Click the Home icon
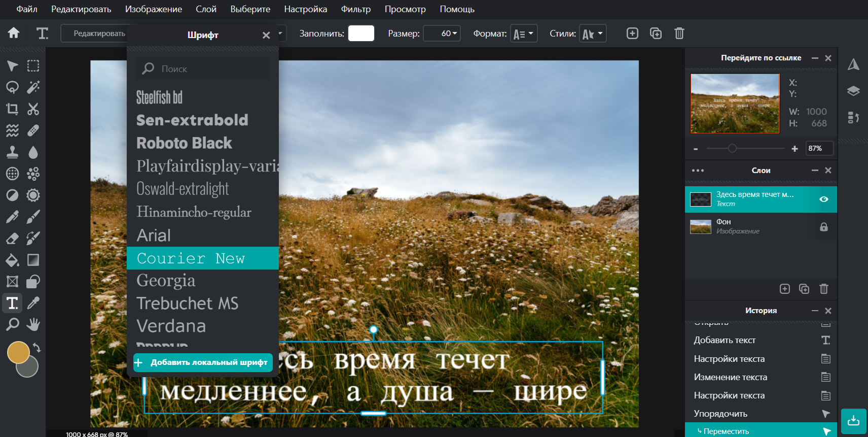868x437 pixels. point(14,33)
